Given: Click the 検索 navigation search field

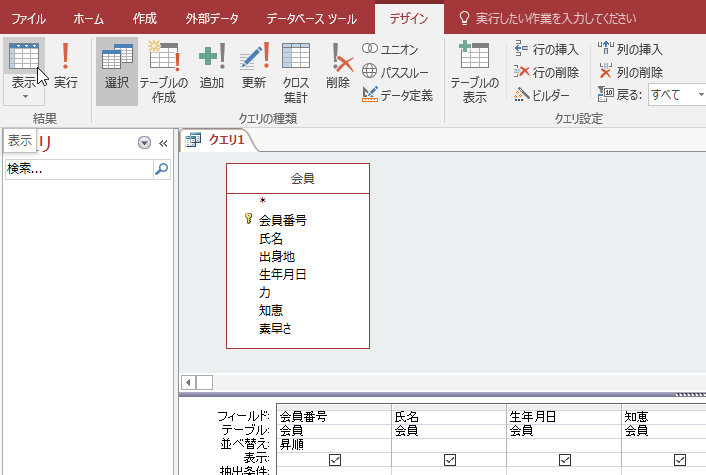Looking at the screenshot, I should pos(79,169).
